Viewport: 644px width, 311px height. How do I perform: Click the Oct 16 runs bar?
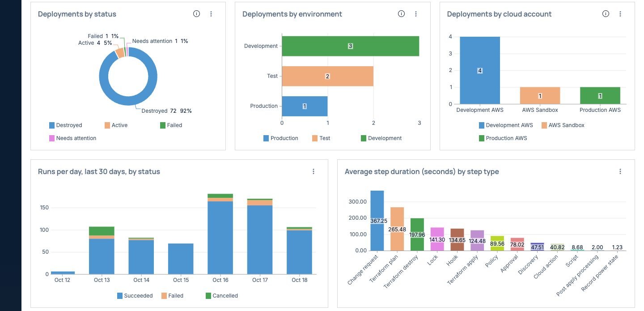tap(220, 234)
